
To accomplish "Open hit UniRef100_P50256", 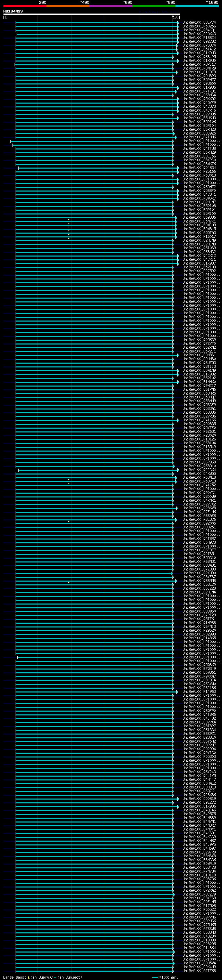I will tap(199, 26).
